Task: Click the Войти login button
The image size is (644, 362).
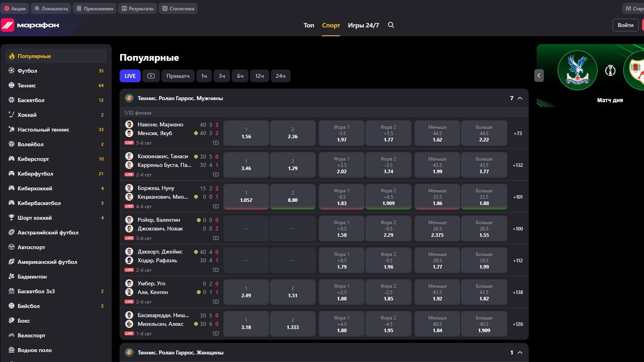Action: pyautogui.click(x=625, y=25)
